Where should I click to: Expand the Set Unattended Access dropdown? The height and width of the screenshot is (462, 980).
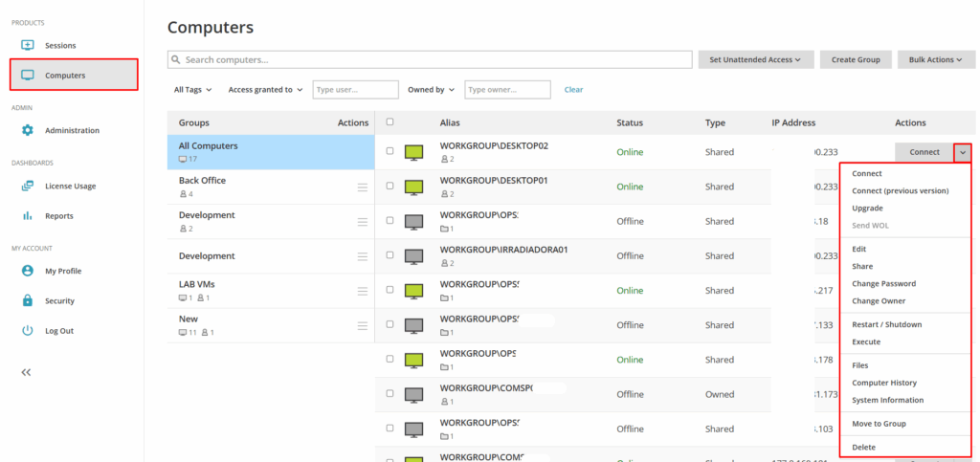tap(755, 59)
